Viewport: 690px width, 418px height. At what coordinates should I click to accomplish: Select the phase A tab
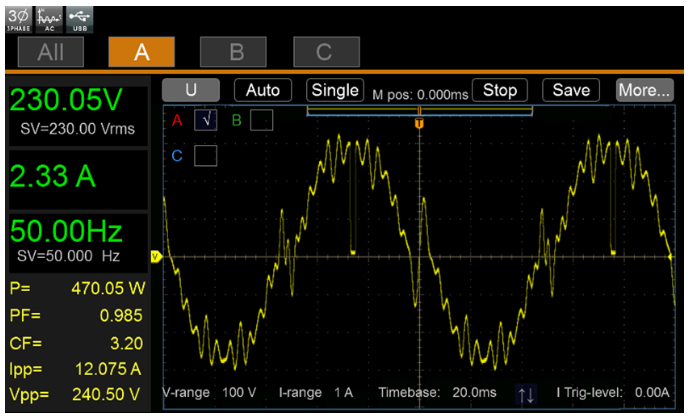click(x=141, y=52)
